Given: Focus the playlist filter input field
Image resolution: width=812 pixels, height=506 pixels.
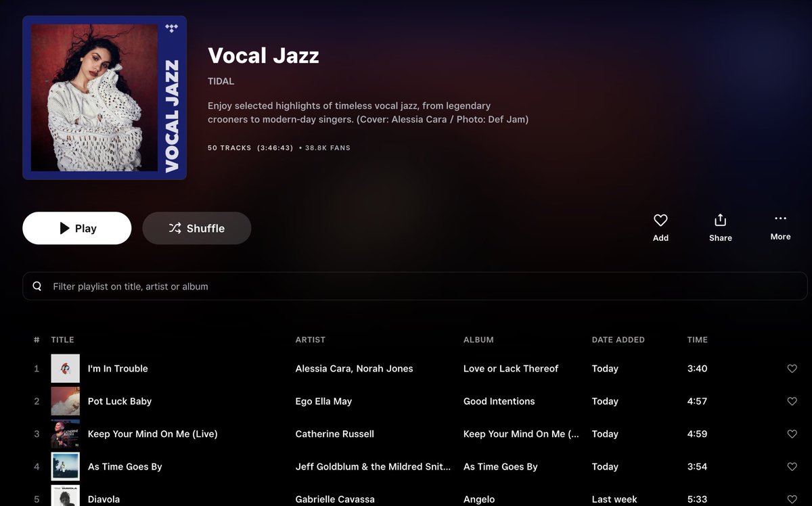Looking at the screenshot, I should click(415, 286).
